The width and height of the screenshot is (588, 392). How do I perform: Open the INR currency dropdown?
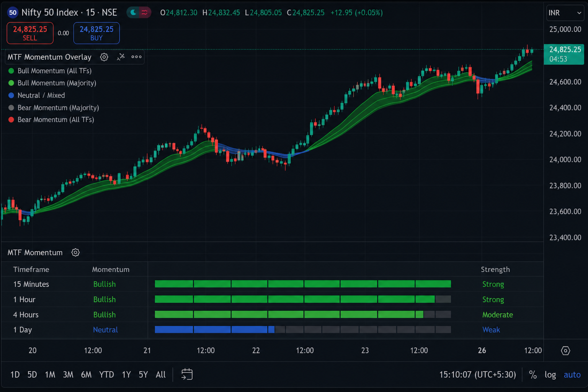tap(565, 13)
